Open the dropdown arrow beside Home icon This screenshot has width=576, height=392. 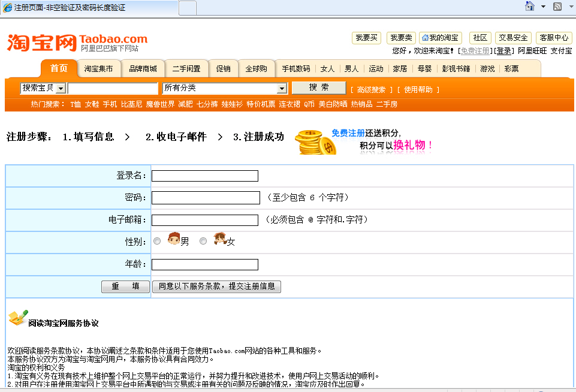543,7
